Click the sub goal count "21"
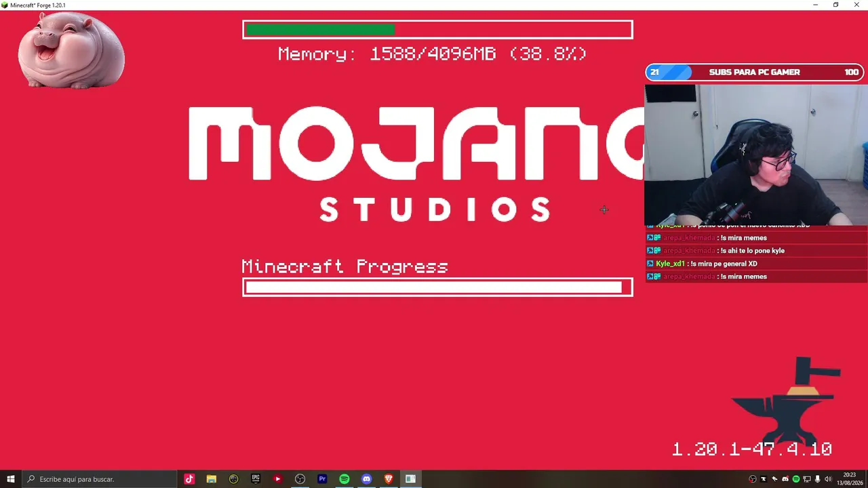The image size is (868, 488). coord(654,72)
